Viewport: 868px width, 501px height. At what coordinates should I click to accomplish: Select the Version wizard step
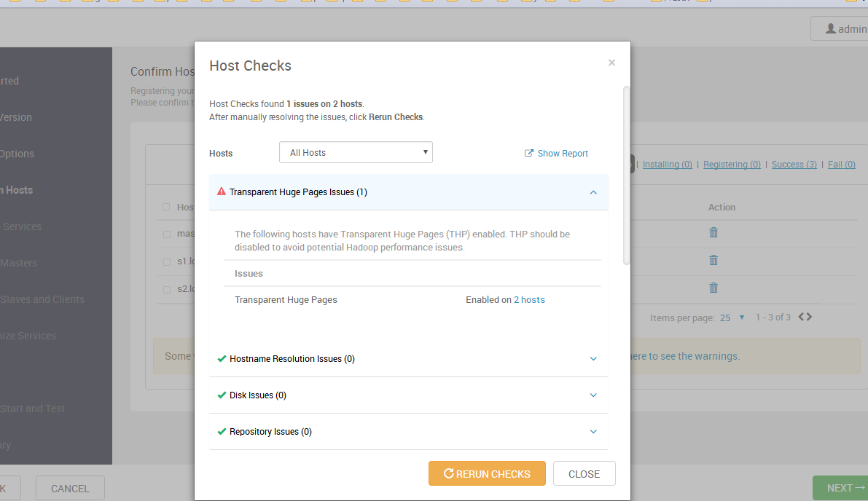(x=16, y=117)
